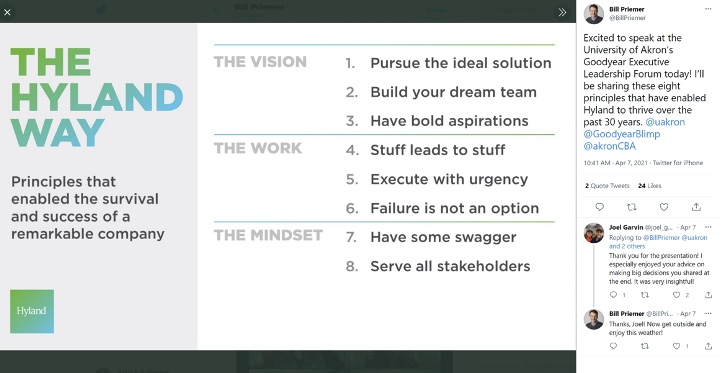Collapse the sidebar with the double-chevron icon
This screenshot has width=726, height=373.
pos(562,12)
